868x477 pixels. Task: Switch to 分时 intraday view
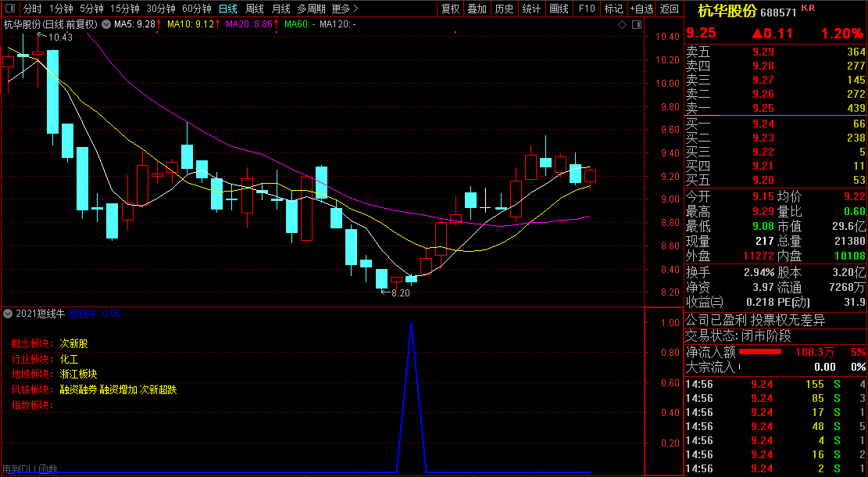pyautogui.click(x=32, y=9)
